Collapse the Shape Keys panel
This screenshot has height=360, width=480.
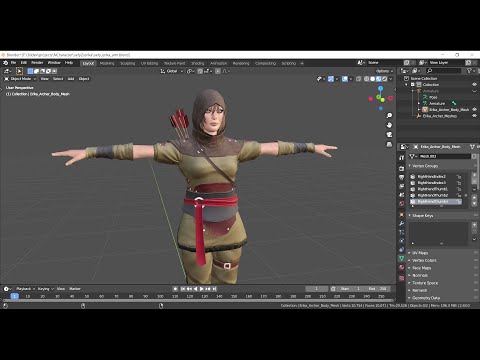click(x=422, y=216)
